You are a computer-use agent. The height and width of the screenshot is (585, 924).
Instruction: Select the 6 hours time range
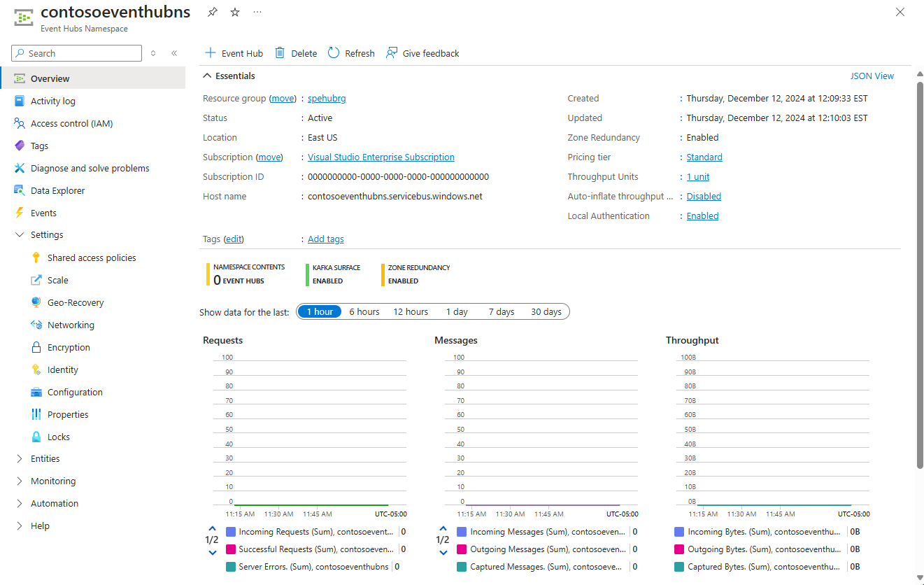coord(364,311)
